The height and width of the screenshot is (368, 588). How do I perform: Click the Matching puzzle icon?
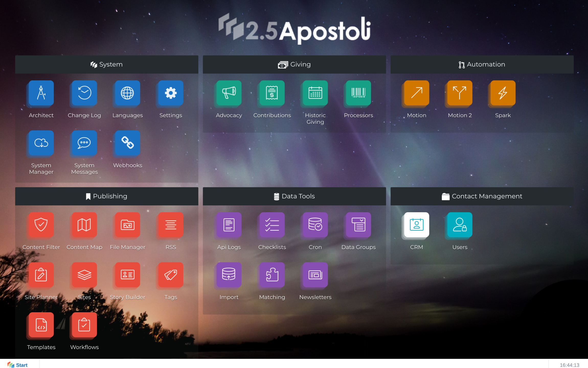[x=272, y=275]
